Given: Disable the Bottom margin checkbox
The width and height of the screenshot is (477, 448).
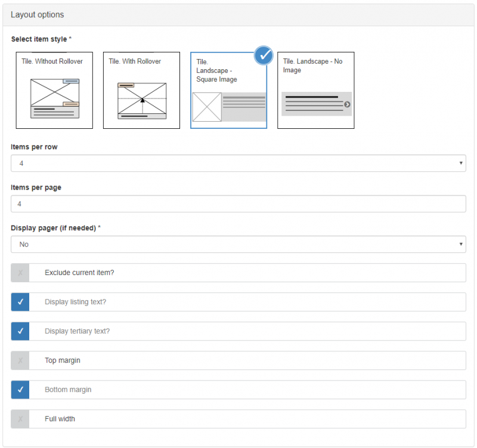Looking at the screenshot, I should click(20, 390).
